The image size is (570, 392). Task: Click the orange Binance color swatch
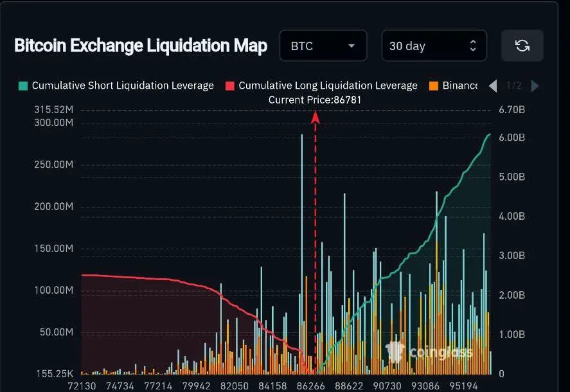point(434,86)
